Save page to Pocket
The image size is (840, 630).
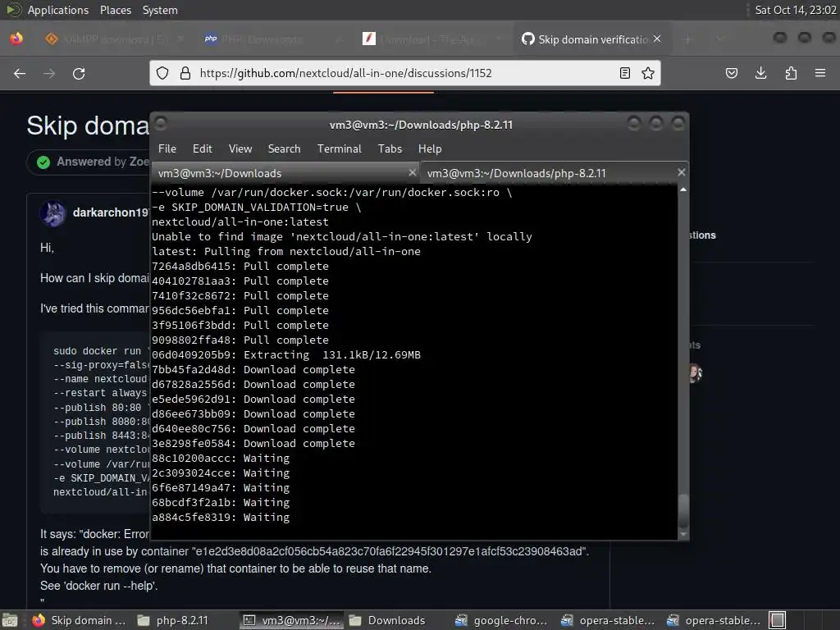click(731, 73)
